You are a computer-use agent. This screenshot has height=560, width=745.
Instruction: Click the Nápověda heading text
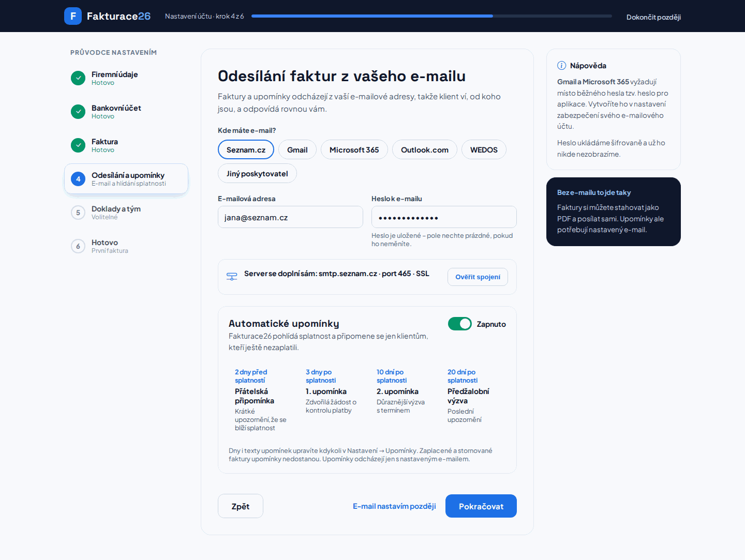click(x=588, y=66)
